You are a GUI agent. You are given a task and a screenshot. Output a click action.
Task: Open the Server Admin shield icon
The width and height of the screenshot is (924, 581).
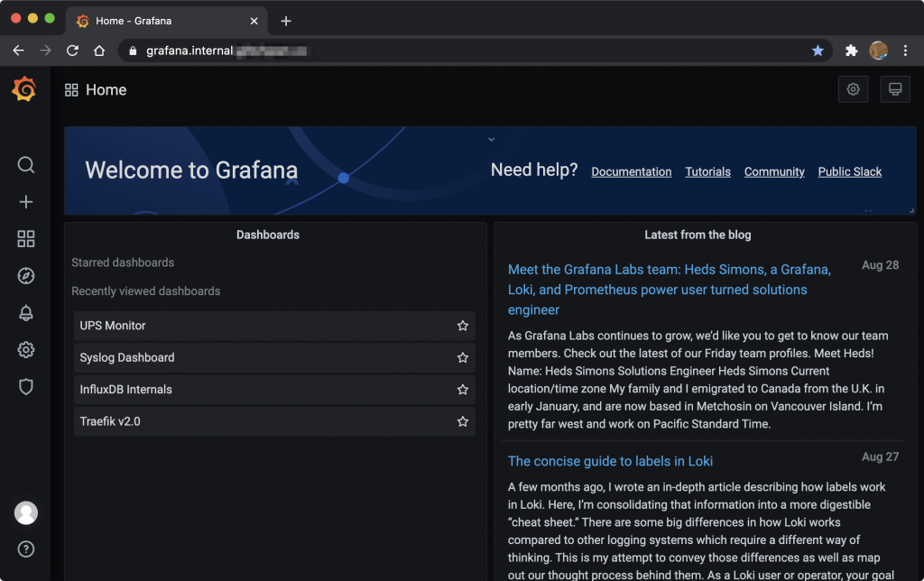26,387
